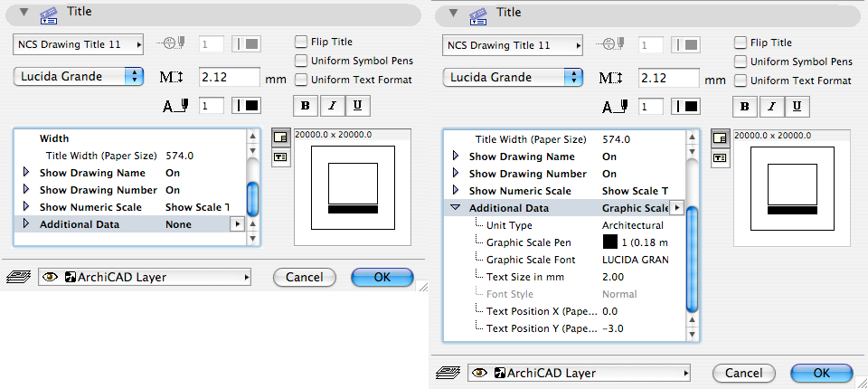Select preview picture view button in right dialog
The height and width of the screenshot is (389, 868).
[x=720, y=138]
